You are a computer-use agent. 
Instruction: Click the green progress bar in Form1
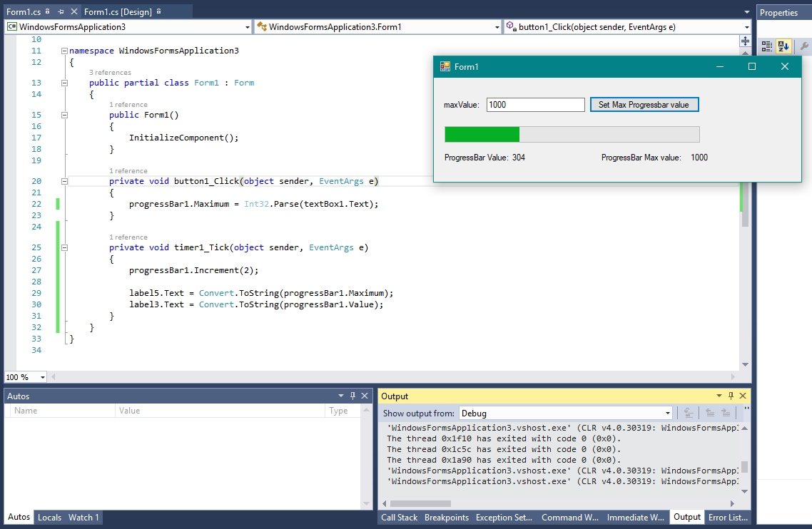point(482,134)
